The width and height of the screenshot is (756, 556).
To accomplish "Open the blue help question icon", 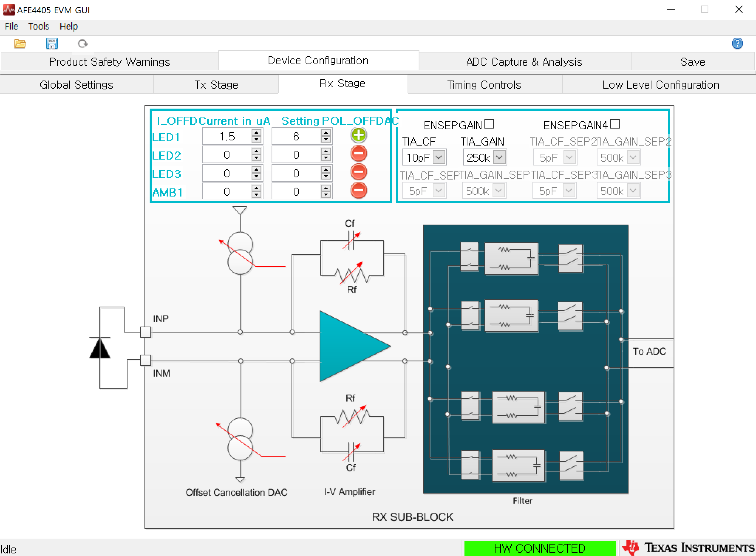I will [737, 44].
